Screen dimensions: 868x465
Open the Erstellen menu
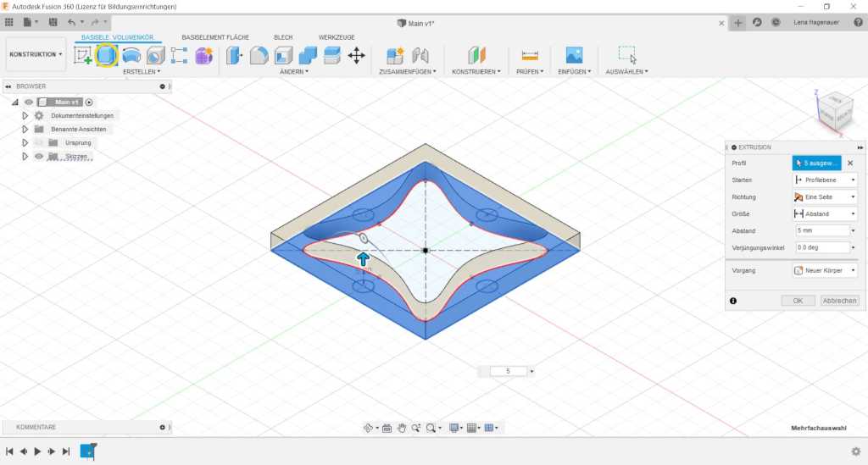(x=142, y=72)
